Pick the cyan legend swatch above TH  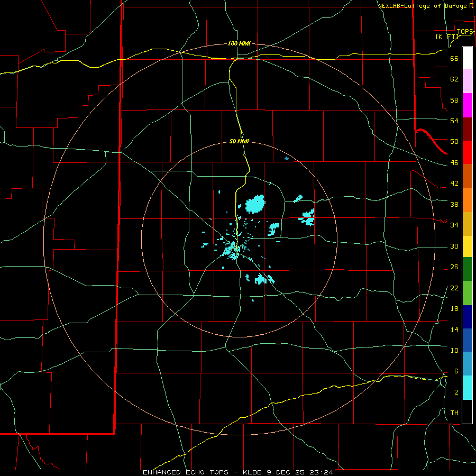(467, 388)
